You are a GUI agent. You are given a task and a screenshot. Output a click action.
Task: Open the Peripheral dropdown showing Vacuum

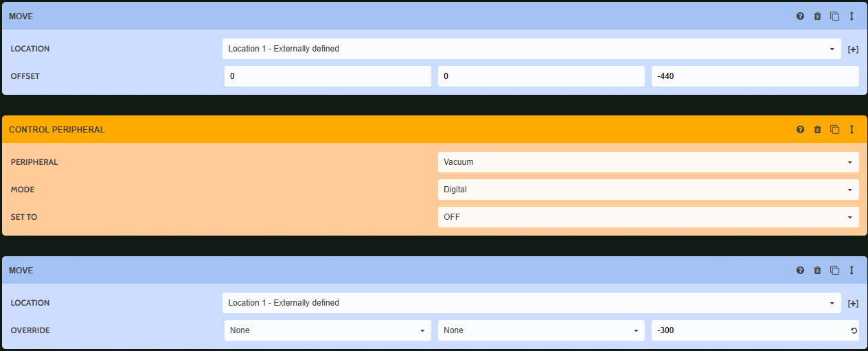pyautogui.click(x=648, y=162)
